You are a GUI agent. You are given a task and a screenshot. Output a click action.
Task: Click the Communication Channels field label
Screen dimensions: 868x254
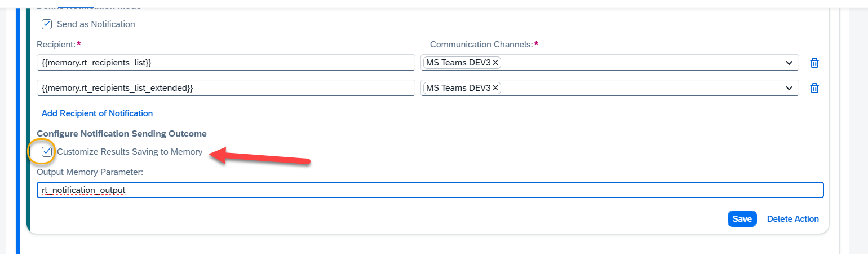pyautogui.click(x=481, y=45)
